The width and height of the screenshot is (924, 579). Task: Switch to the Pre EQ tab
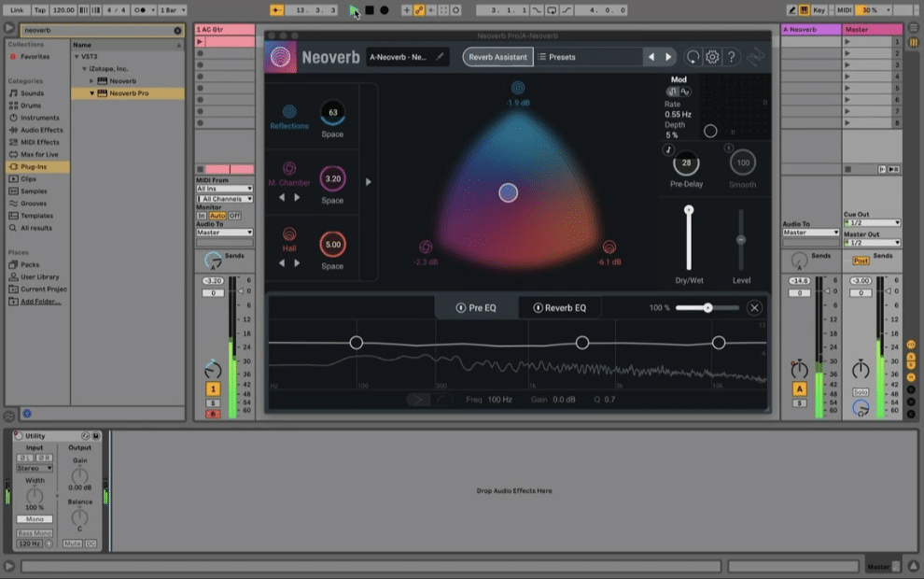[x=476, y=308]
